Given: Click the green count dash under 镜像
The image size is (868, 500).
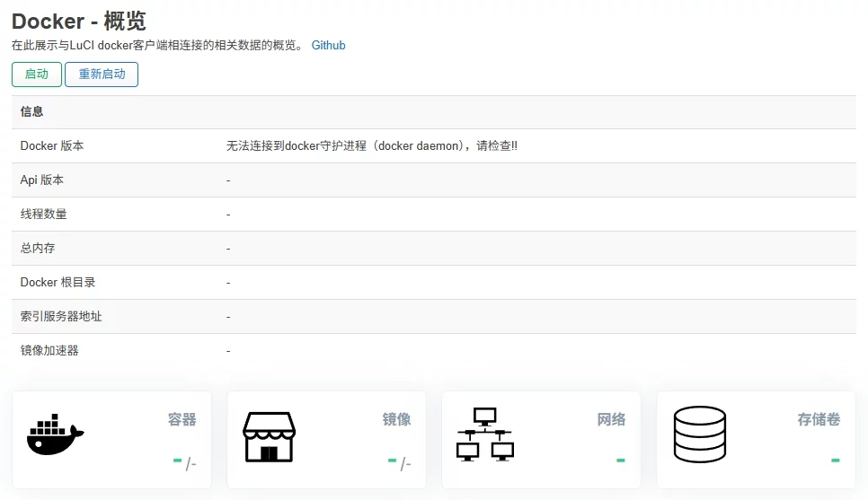Looking at the screenshot, I should point(392,461).
